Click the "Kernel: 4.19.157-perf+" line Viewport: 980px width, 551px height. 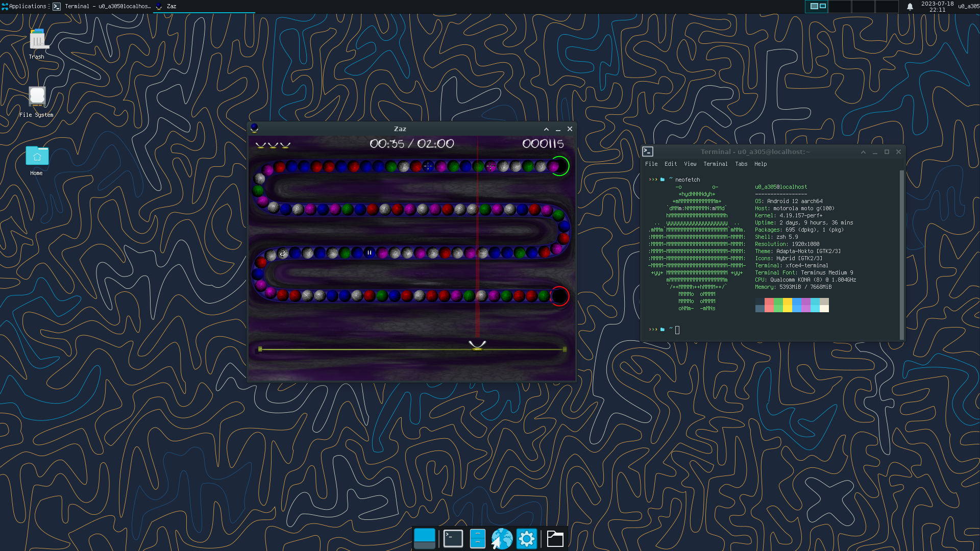(x=789, y=215)
